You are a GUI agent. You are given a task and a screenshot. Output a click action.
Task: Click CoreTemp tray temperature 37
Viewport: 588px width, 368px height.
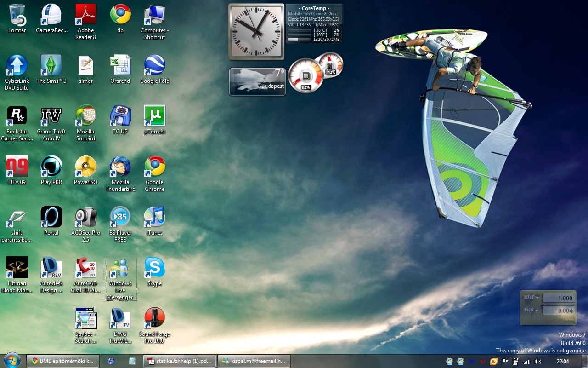pos(483,362)
